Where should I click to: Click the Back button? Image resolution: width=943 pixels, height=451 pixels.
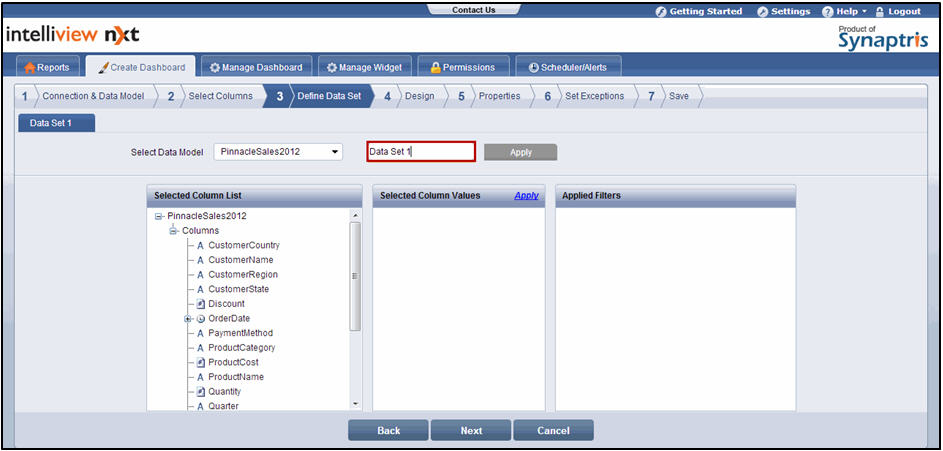click(x=389, y=431)
